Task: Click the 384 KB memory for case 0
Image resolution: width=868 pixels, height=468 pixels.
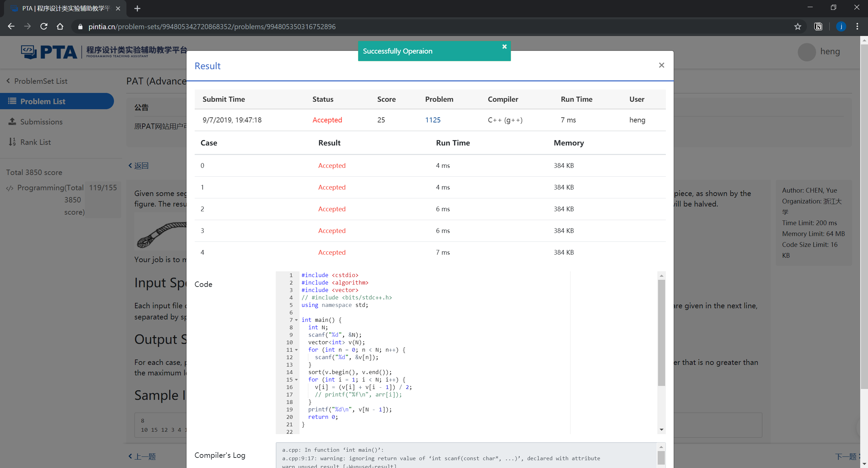Action: pos(563,165)
